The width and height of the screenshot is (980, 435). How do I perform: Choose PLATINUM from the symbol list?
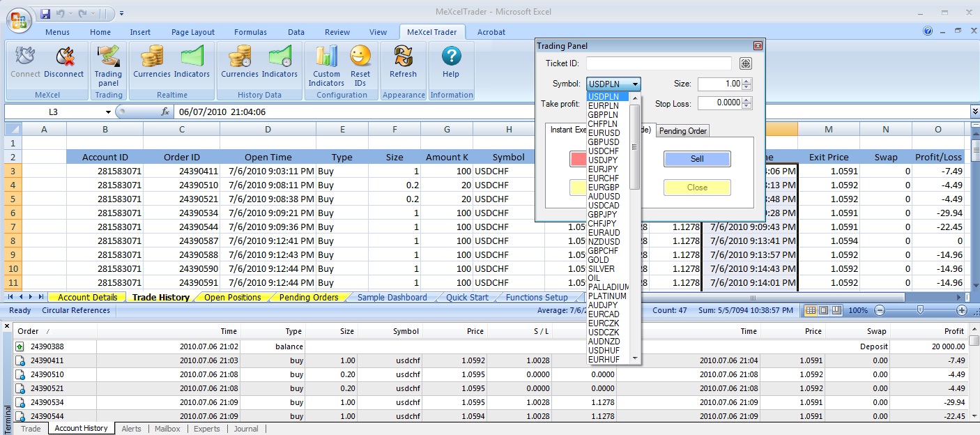[607, 296]
